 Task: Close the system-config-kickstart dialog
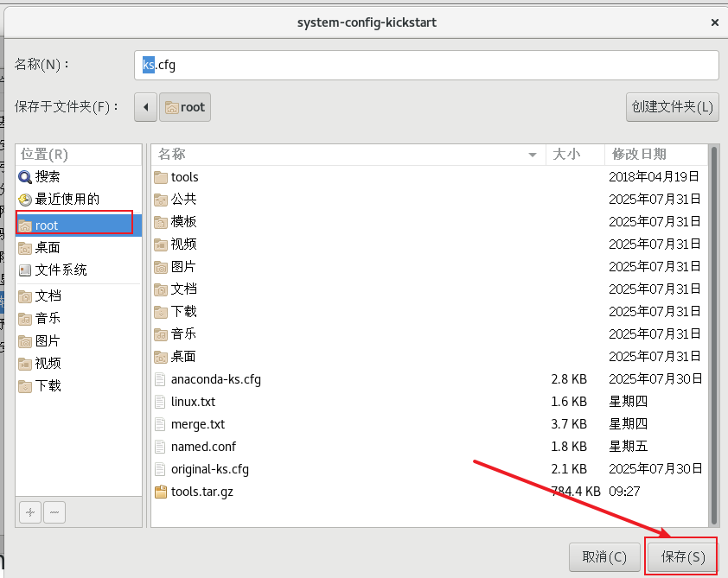(x=714, y=22)
